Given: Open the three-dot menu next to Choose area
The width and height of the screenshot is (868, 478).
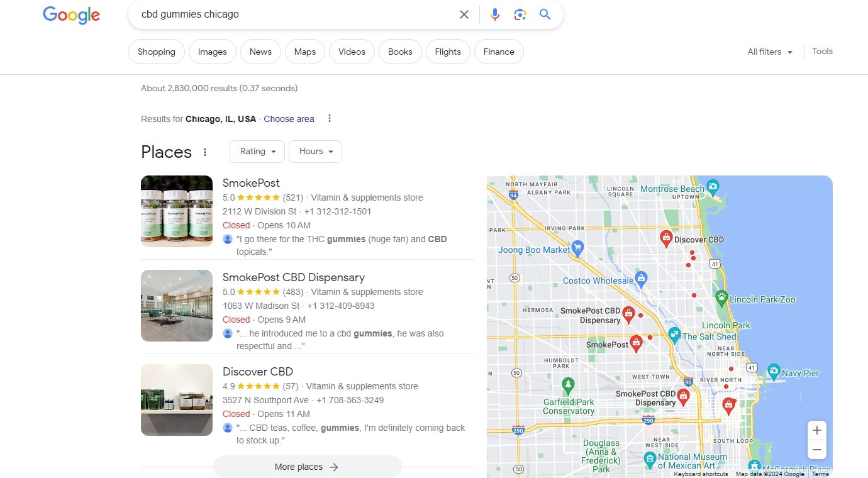Looking at the screenshot, I should coord(329,119).
